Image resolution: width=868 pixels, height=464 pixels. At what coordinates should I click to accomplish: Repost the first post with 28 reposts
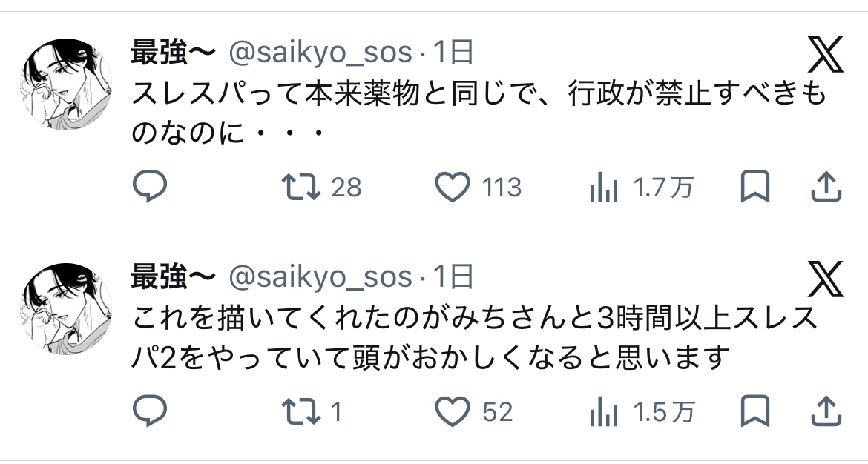tap(303, 188)
